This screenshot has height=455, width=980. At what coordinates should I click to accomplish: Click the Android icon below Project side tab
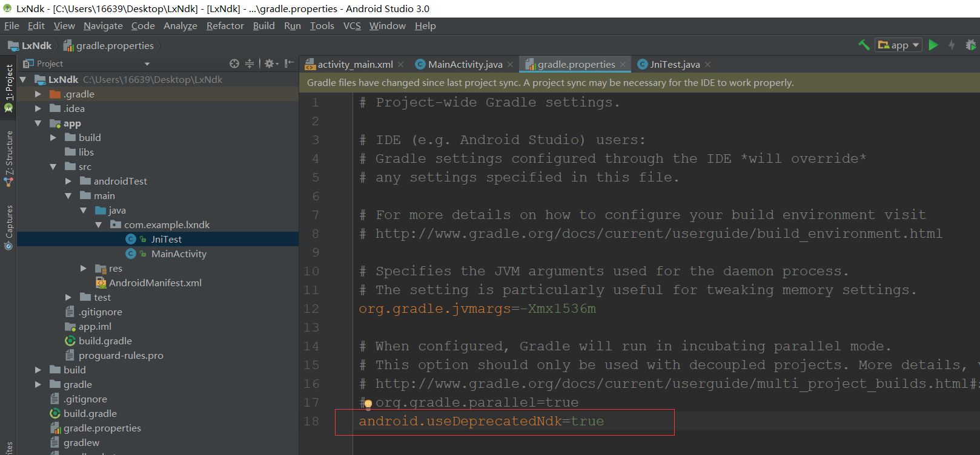(x=8, y=108)
